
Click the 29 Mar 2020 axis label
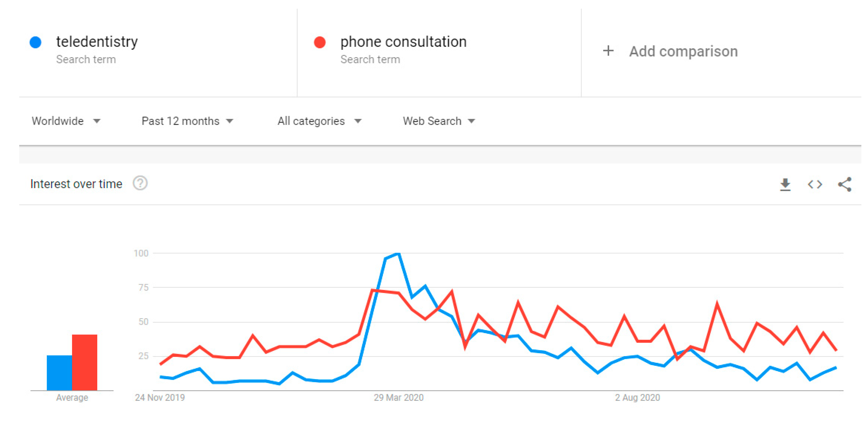pyautogui.click(x=398, y=398)
